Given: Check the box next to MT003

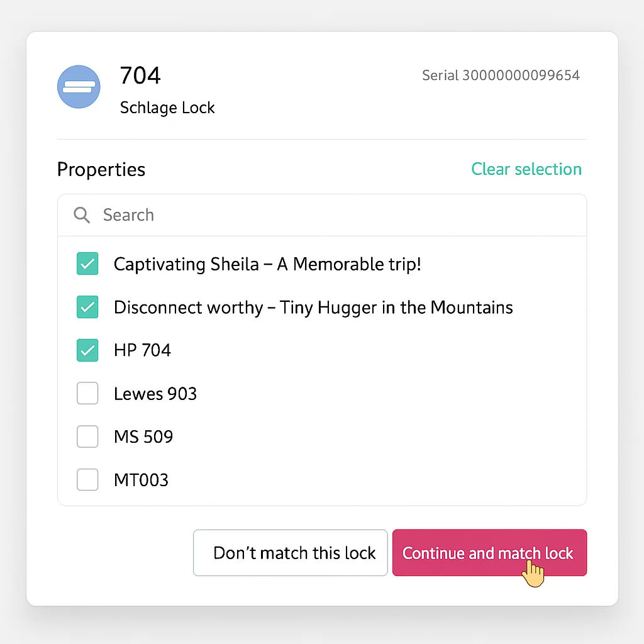Looking at the screenshot, I should 87,480.
